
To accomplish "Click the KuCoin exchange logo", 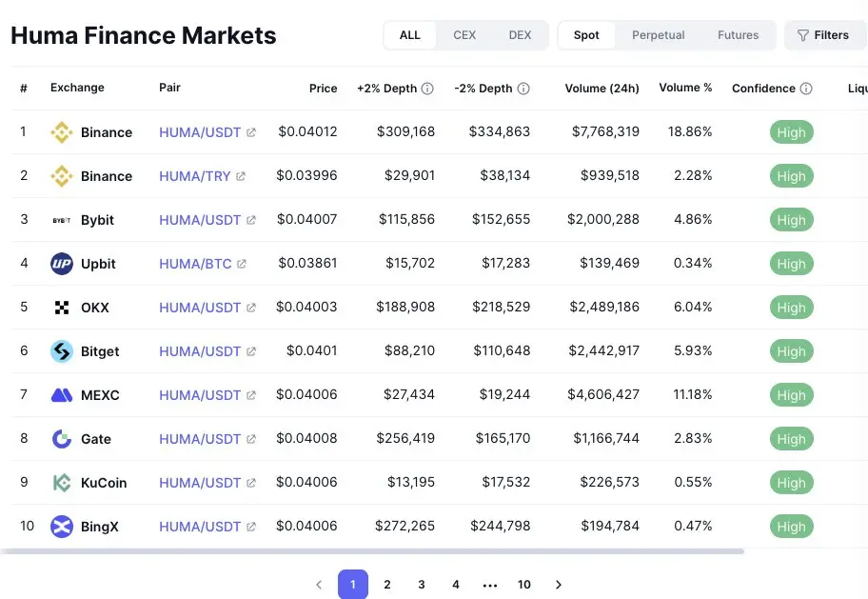I will 62,483.
